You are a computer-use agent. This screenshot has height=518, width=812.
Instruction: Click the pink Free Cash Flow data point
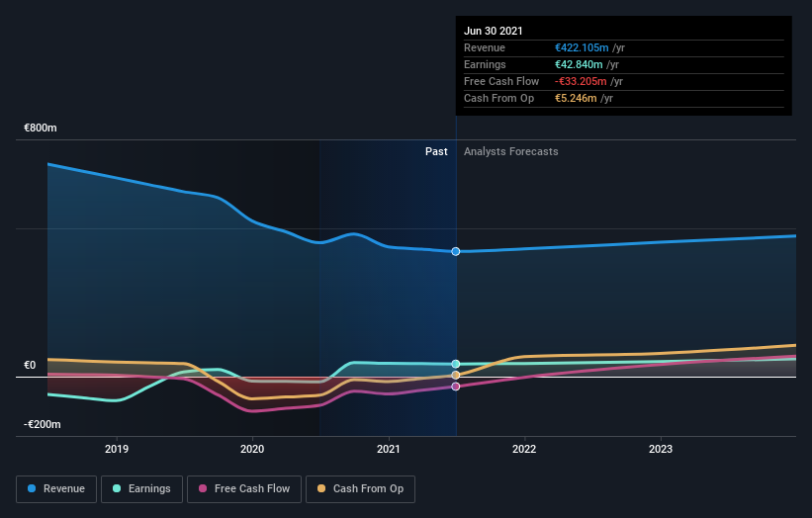coord(456,387)
